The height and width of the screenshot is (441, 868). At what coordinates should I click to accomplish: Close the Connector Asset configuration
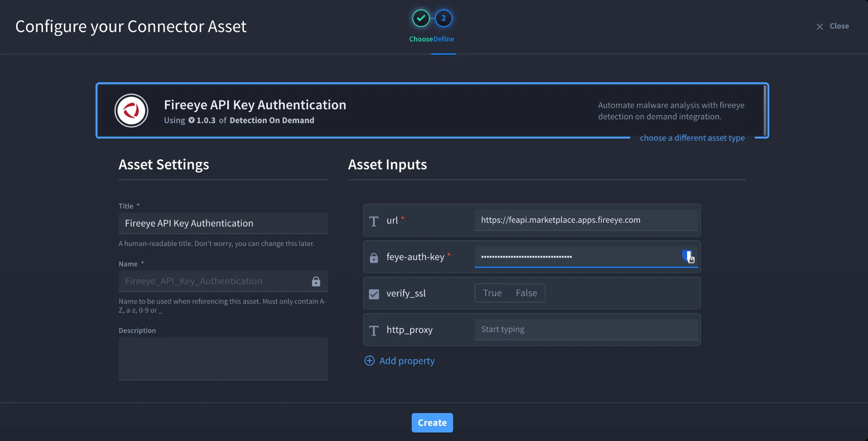tap(833, 26)
